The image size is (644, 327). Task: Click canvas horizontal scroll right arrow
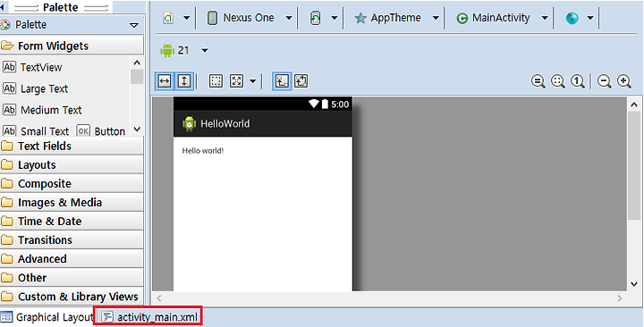(620, 298)
